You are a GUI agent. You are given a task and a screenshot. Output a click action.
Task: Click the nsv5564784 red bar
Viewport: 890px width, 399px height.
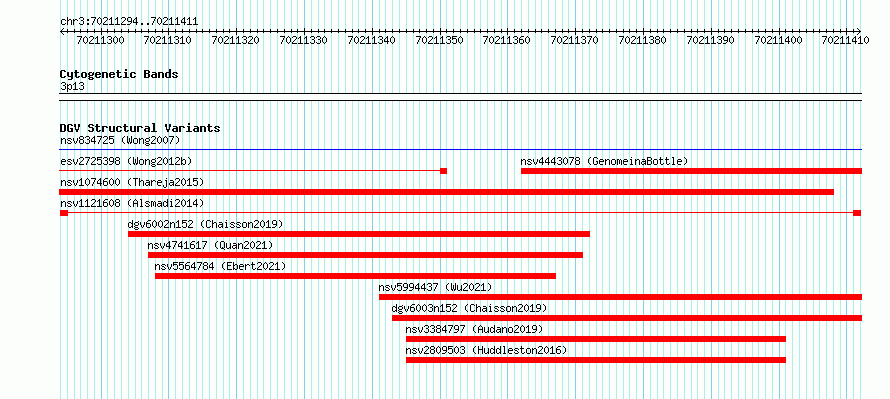[x=355, y=276]
